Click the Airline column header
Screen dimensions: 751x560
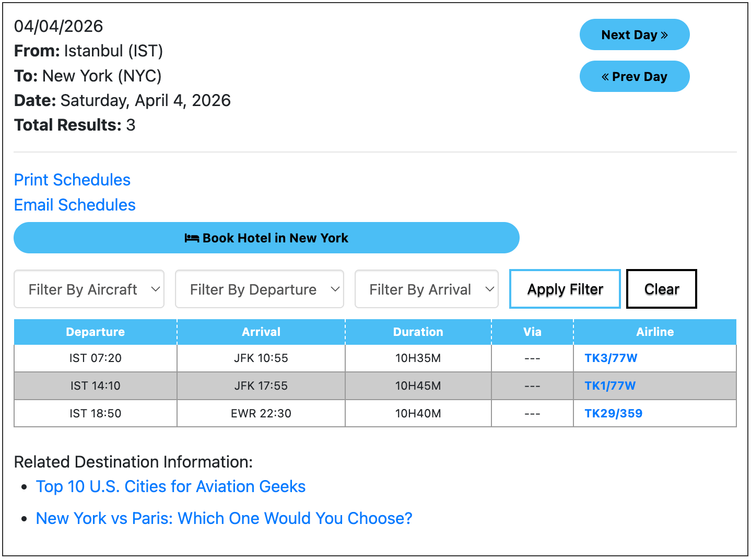654,332
